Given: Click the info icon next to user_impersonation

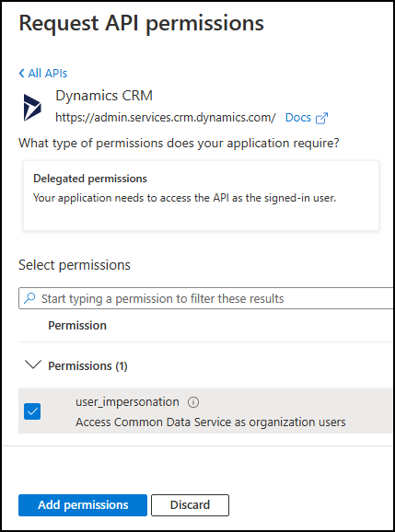Looking at the screenshot, I should click(193, 402).
